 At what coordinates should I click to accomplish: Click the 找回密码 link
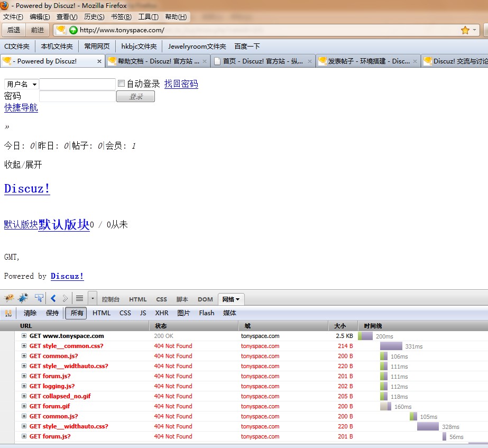pyautogui.click(x=181, y=84)
